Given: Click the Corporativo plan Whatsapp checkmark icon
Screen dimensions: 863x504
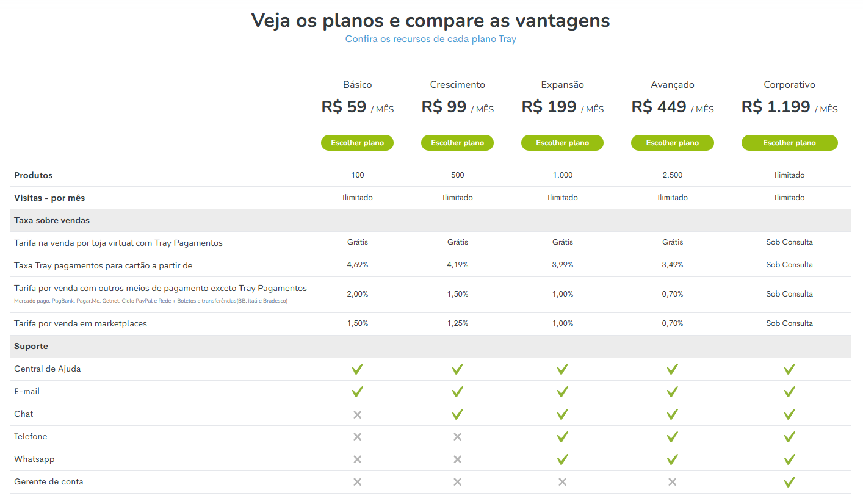Looking at the screenshot, I should point(790,459).
